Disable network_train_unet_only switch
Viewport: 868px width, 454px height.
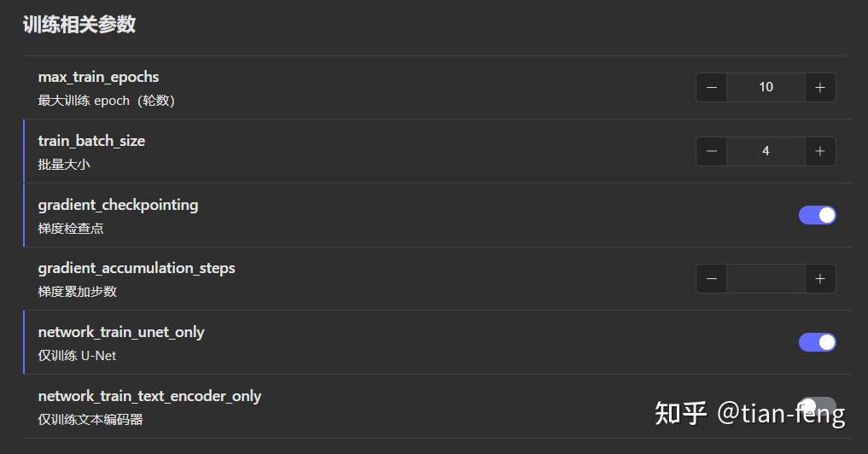(817, 342)
